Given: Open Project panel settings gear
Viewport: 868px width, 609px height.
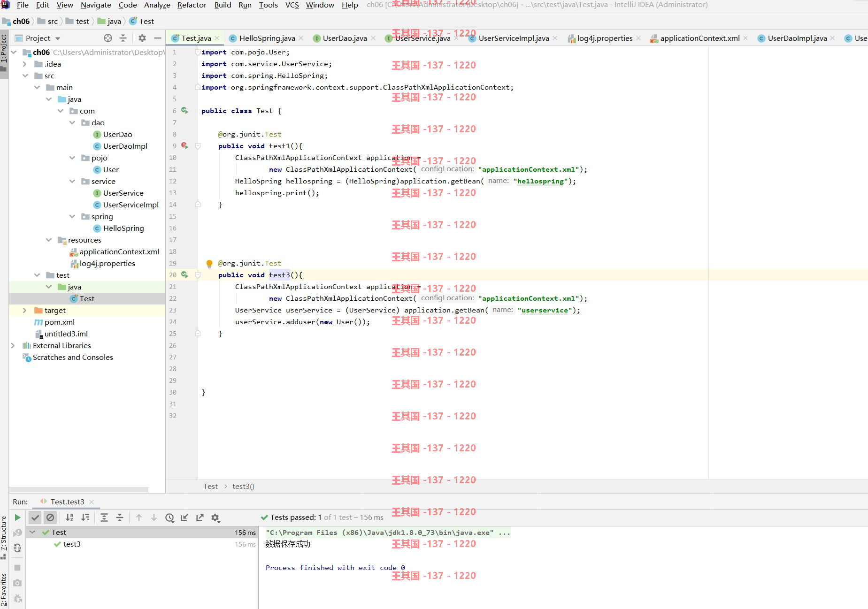Looking at the screenshot, I should pyautogui.click(x=142, y=38).
